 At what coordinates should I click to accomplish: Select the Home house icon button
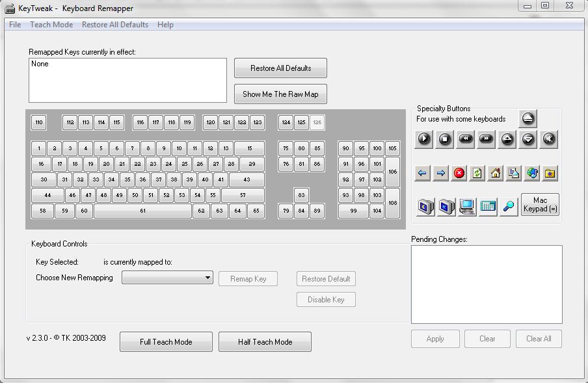tap(496, 173)
